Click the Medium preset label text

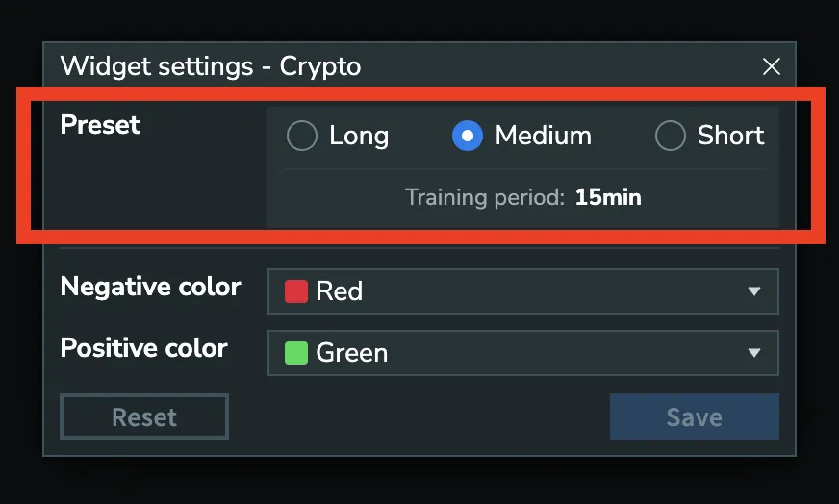543,137
